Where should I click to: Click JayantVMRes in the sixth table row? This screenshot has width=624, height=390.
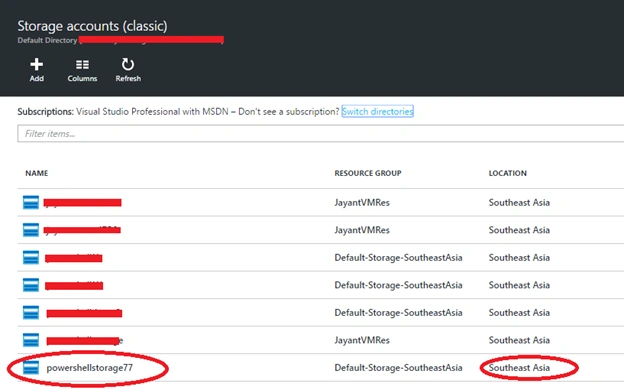click(x=362, y=340)
